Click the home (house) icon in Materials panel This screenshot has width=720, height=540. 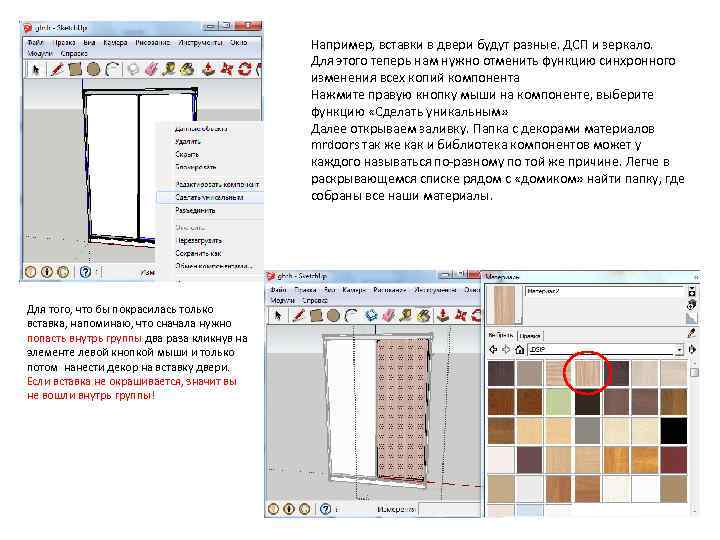click(x=519, y=349)
